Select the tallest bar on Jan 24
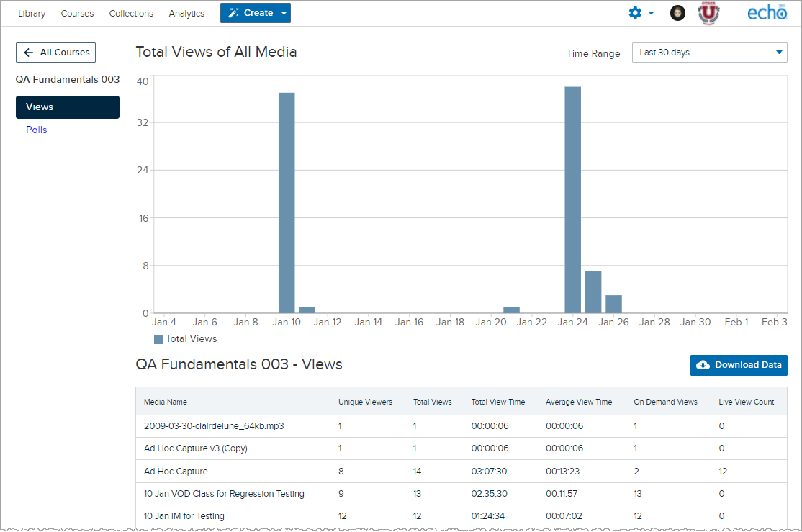Image resolution: width=802 pixels, height=532 pixels. 573,200
